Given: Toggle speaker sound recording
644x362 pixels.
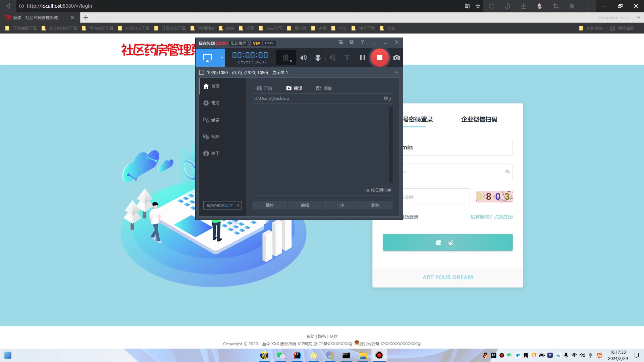Looking at the screenshot, I should pyautogui.click(x=303, y=58).
